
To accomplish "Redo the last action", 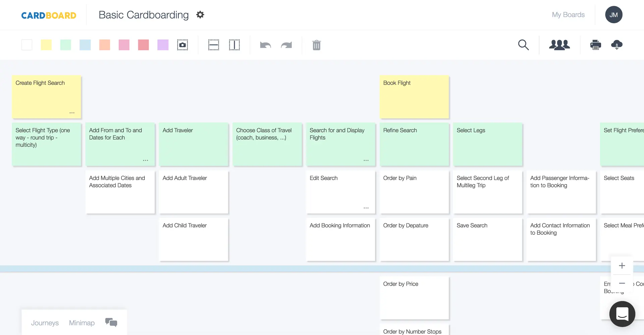I will [286, 45].
